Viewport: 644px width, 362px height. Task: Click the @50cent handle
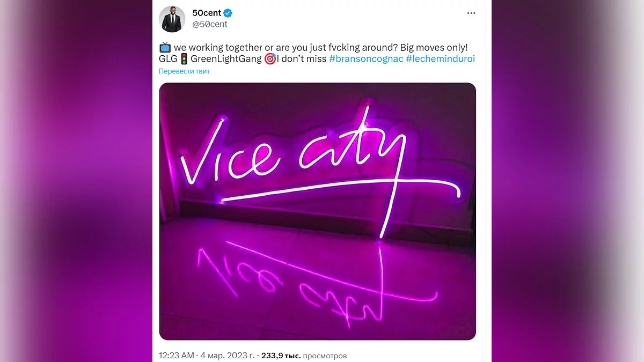click(210, 24)
